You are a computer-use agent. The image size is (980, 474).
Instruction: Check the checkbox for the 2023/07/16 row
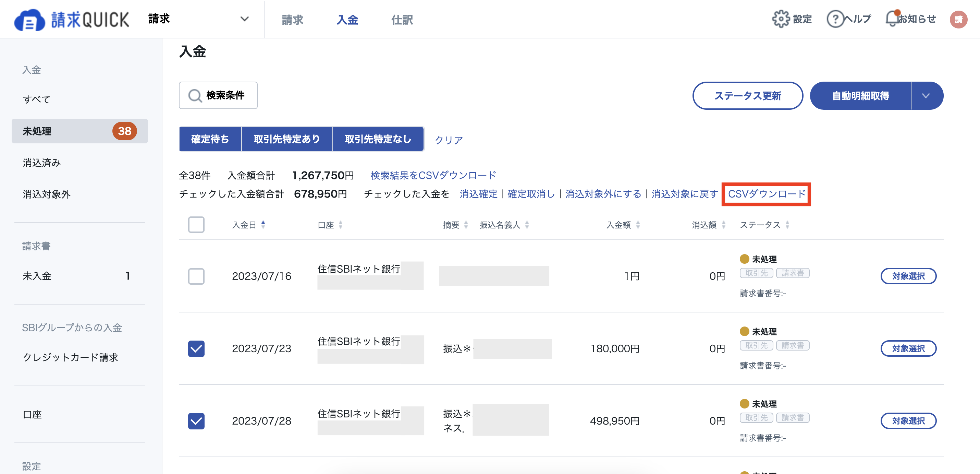point(196,276)
